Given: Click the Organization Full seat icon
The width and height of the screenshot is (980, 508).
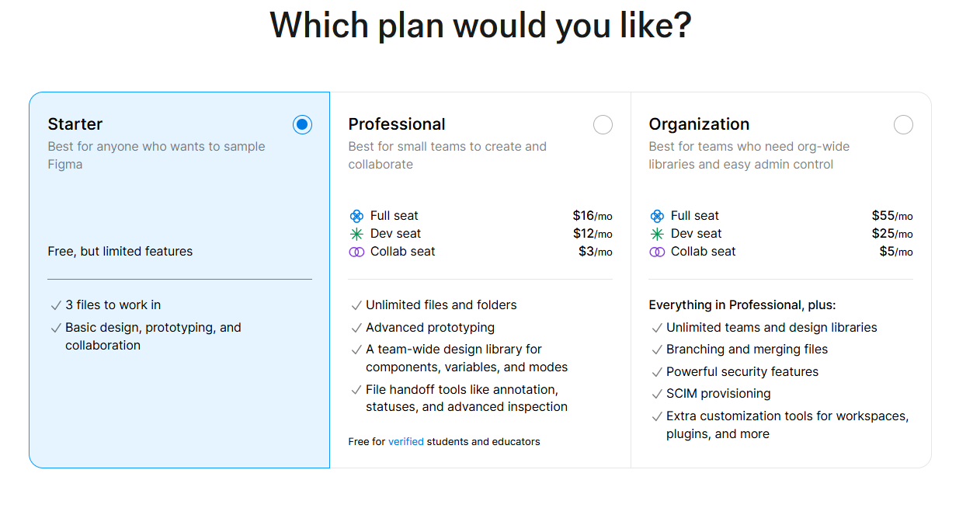Looking at the screenshot, I should pos(657,216).
